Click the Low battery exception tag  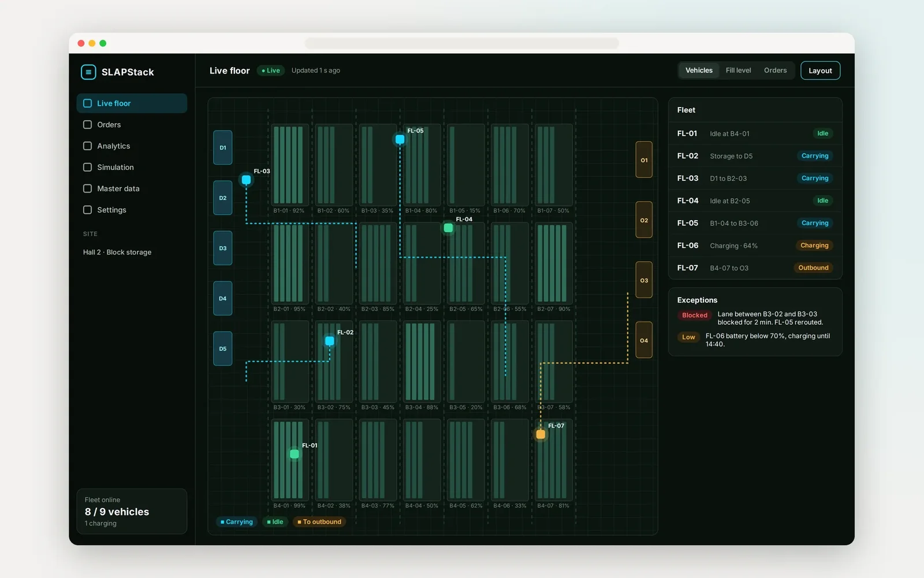tap(688, 338)
